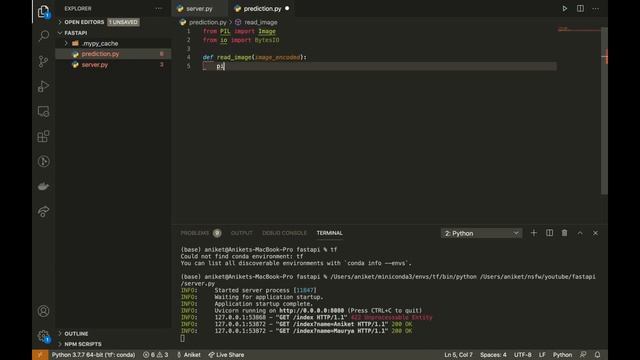Select Python 3.7.7 interpreter in status bar

(x=93, y=355)
